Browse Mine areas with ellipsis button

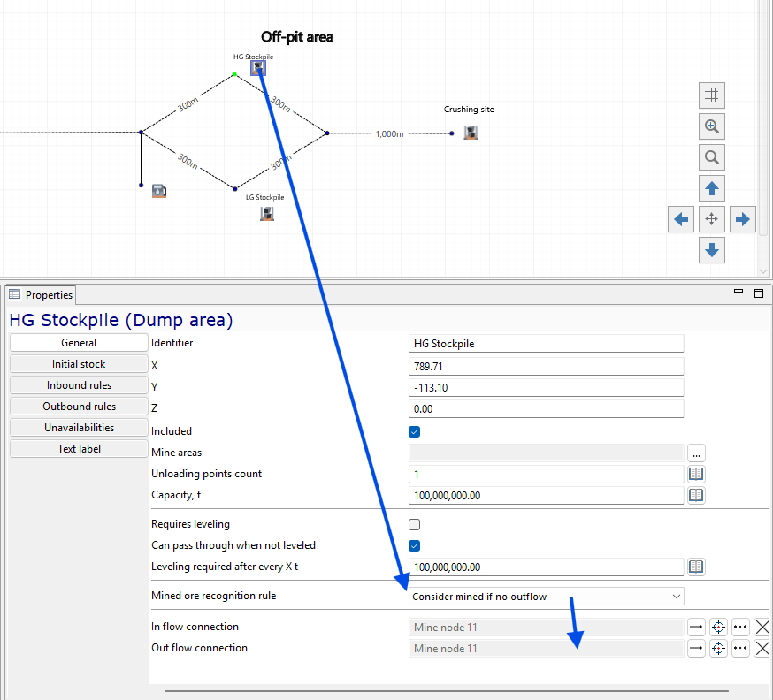[696, 453]
